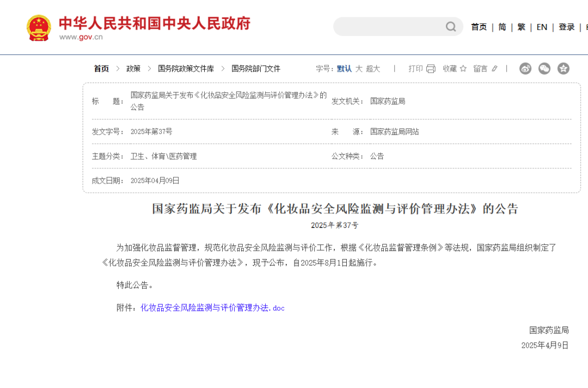This screenshot has height=388, width=588.
Task: Share via Weibo icon
Action: pyautogui.click(x=525, y=69)
